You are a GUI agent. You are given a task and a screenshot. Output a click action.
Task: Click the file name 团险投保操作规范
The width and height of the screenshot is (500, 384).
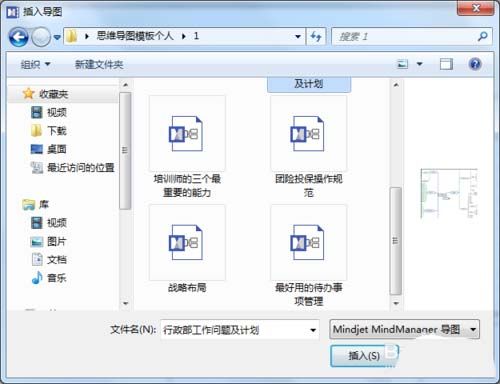[x=309, y=185]
